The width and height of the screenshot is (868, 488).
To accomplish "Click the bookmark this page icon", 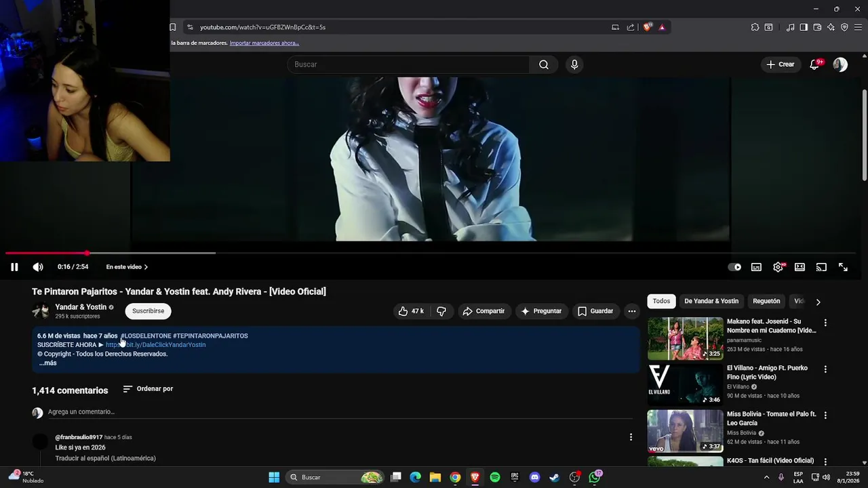I will tap(173, 27).
